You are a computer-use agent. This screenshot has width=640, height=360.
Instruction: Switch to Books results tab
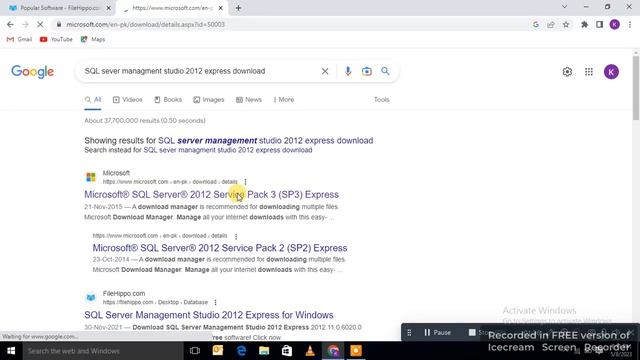(x=168, y=100)
